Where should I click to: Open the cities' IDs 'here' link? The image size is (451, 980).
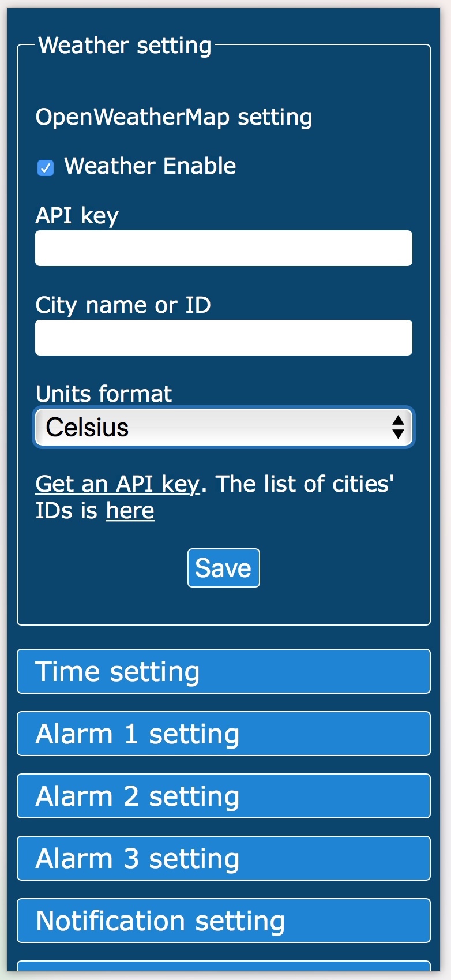[130, 510]
